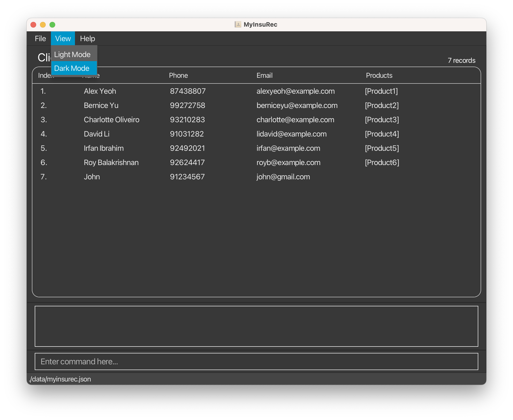Collapse the open View menu
This screenshot has height=420, width=513.
click(x=63, y=39)
